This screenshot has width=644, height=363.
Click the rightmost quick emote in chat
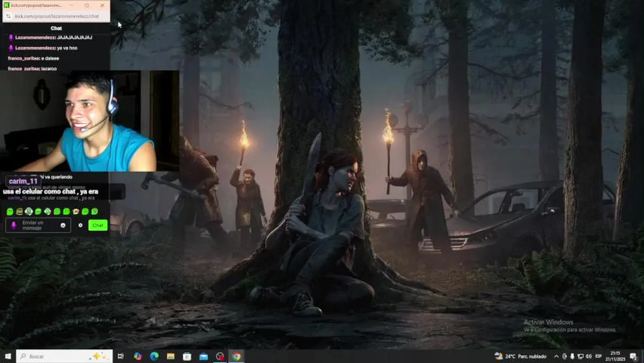[95, 212]
